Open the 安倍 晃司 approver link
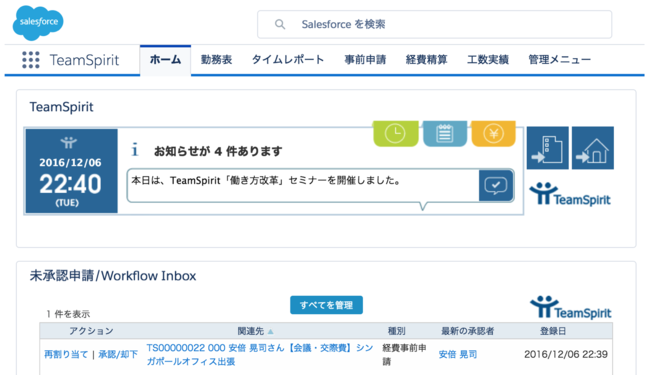The image size is (650, 375). point(458,355)
